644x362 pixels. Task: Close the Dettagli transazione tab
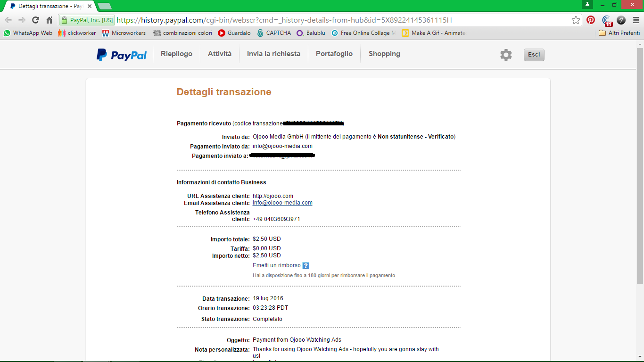(89, 6)
